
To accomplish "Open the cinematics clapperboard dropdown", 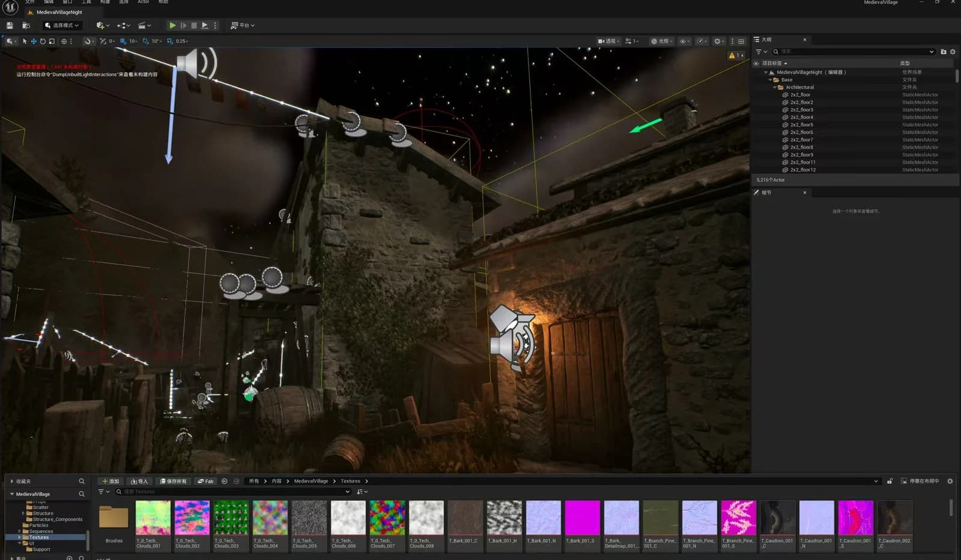I will tap(144, 25).
